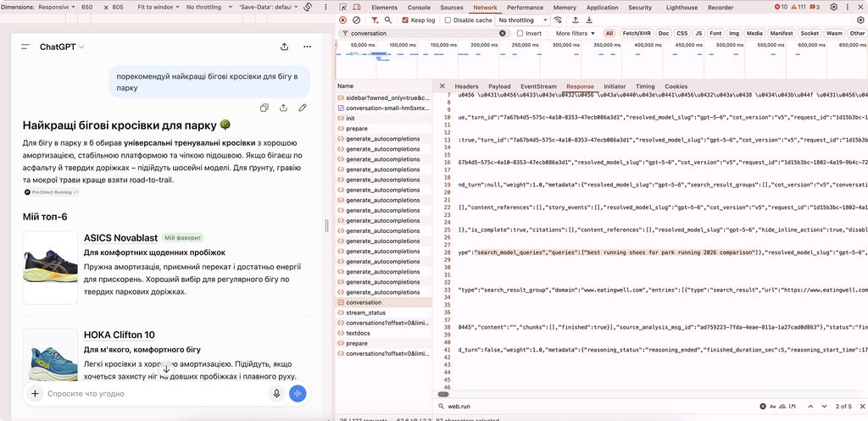Open Network panel settings gear
This screenshot has width=868, height=421.
860,20
